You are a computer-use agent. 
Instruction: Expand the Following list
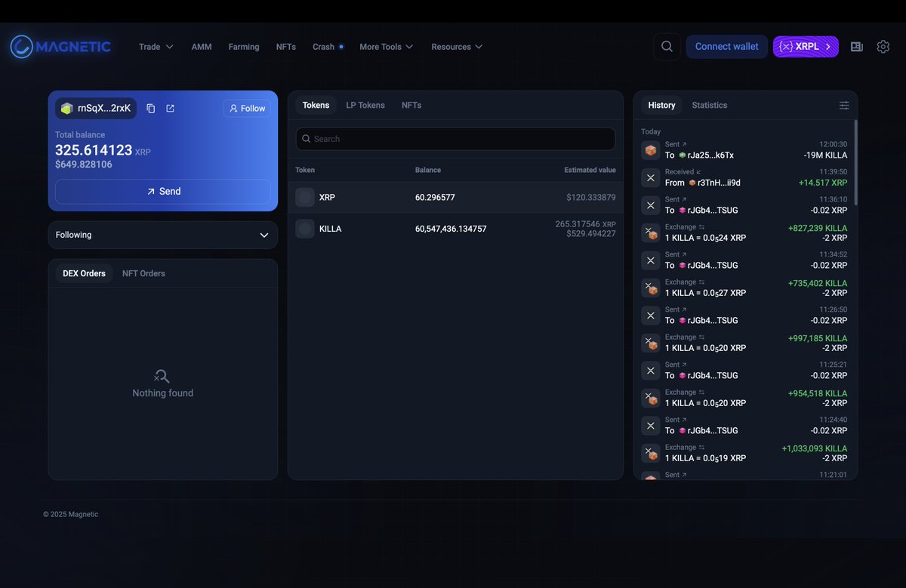[x=163, y=235]
